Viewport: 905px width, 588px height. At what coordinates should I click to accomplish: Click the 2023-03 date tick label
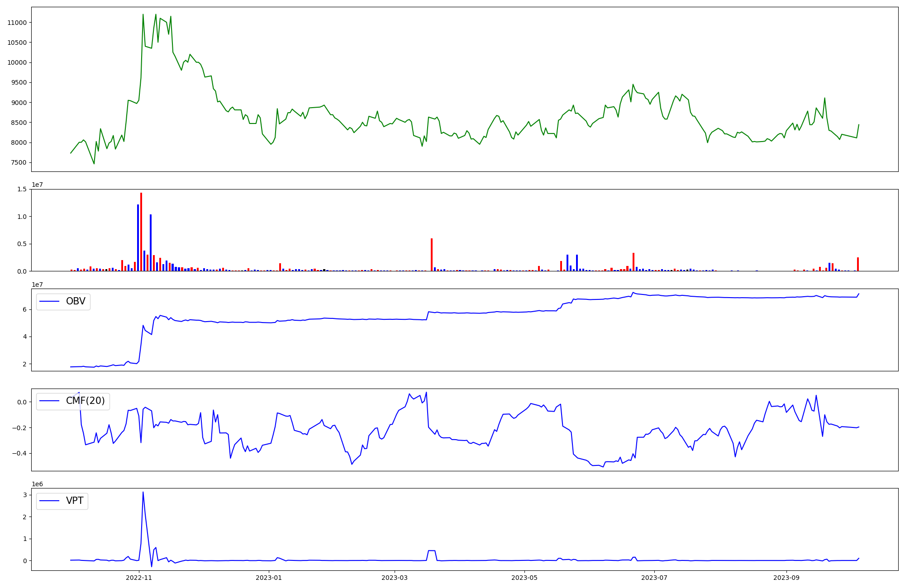pos(395,578)
